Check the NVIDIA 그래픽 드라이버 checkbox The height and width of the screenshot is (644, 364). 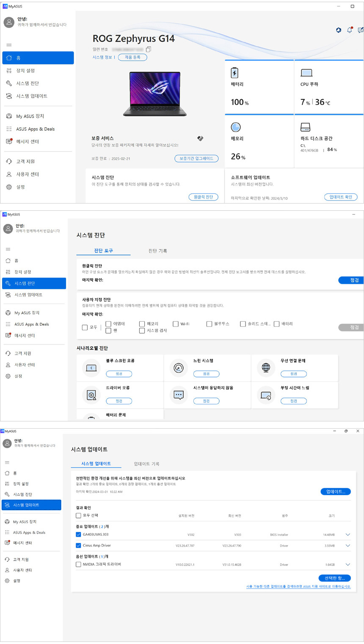click(78, 564)
